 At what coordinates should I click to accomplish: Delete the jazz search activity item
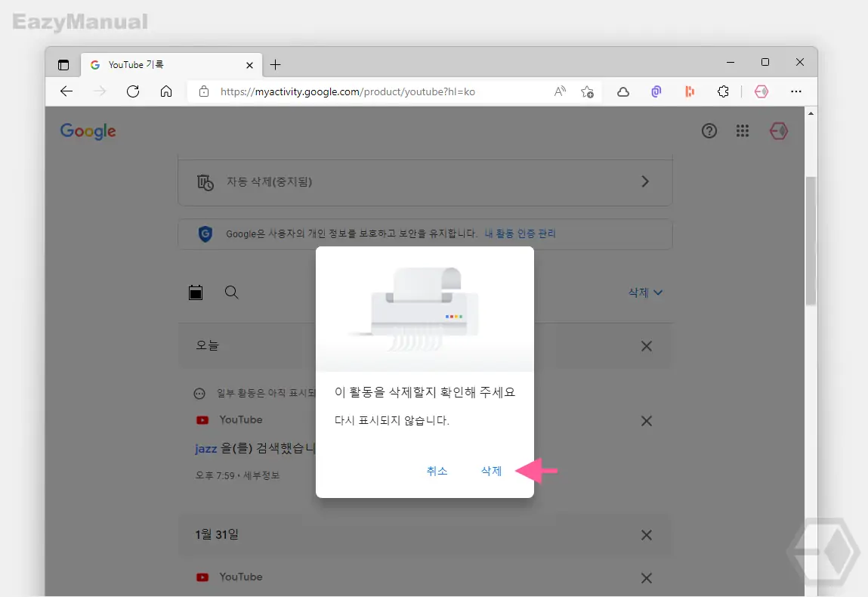click(x=646, y=421)
